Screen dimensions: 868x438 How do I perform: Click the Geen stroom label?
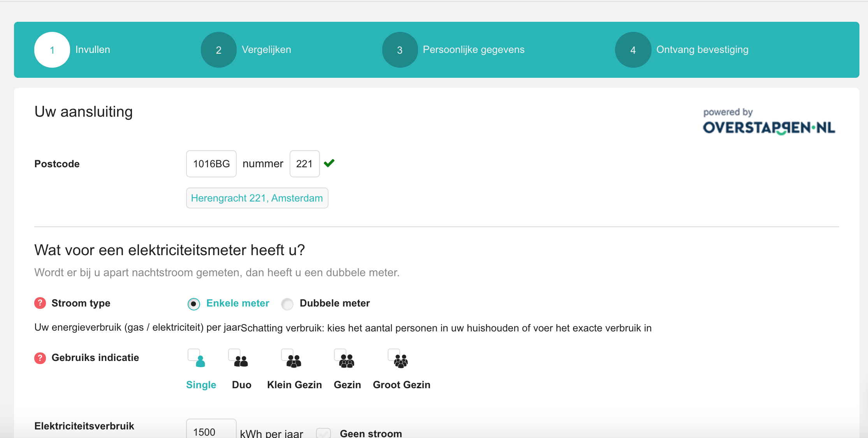click(x=371, y=433)
